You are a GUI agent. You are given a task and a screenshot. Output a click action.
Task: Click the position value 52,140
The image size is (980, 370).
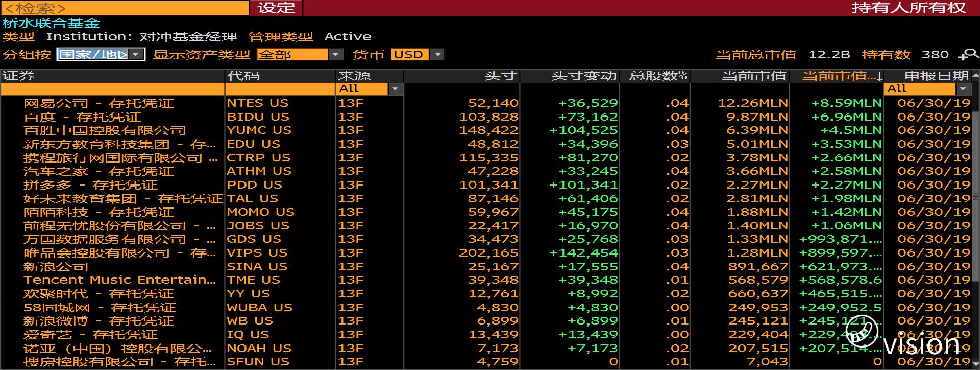coord(493,103)
